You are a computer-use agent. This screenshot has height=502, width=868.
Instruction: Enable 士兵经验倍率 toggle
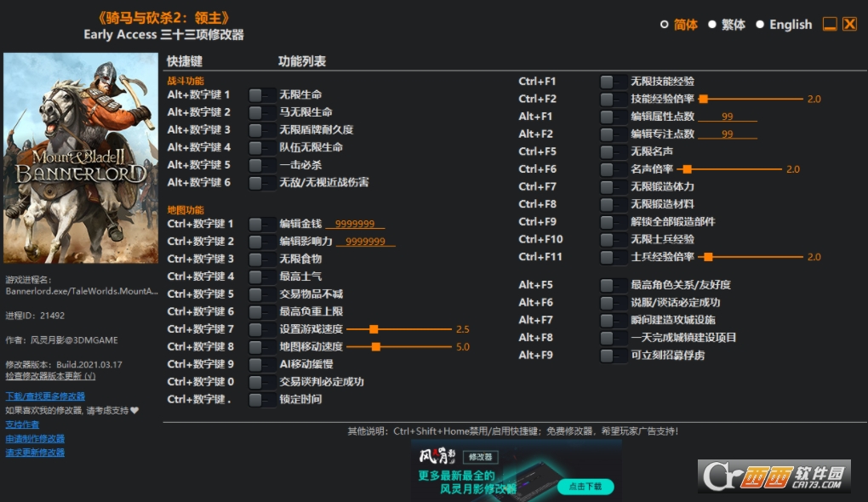614,257
